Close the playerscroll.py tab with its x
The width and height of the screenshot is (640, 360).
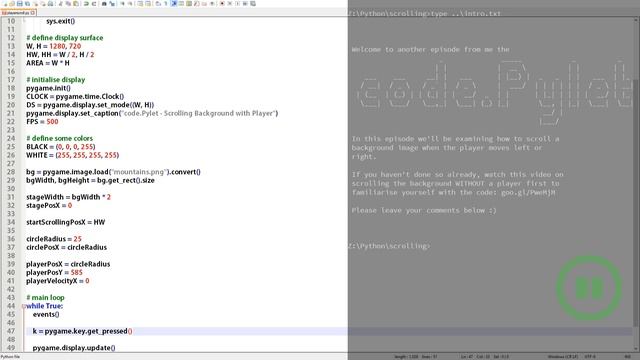point(33,13)
